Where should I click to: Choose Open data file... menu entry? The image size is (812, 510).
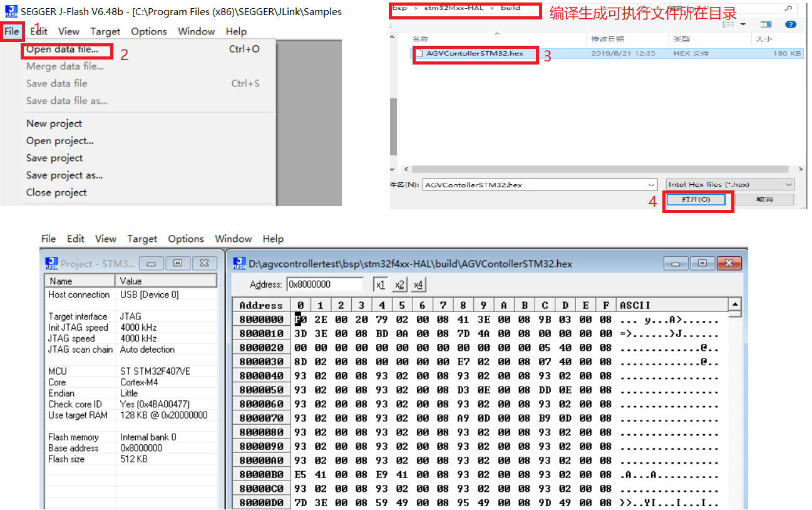coord(62,49)
